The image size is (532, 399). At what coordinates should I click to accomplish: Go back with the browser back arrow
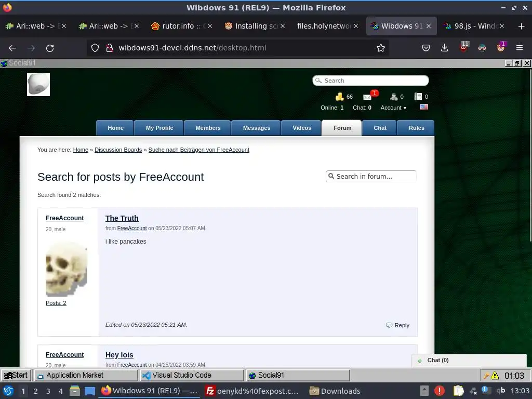12,48
